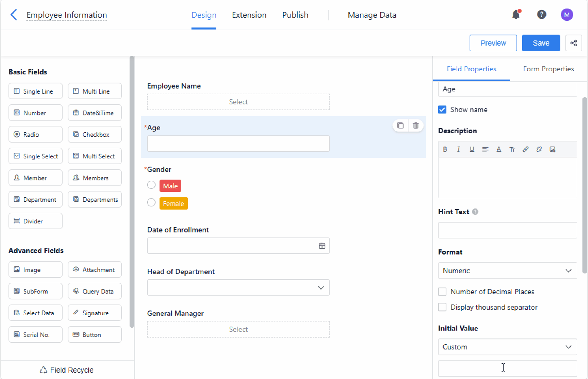Uncheck the Show name checkbox

tap(442, 110)
